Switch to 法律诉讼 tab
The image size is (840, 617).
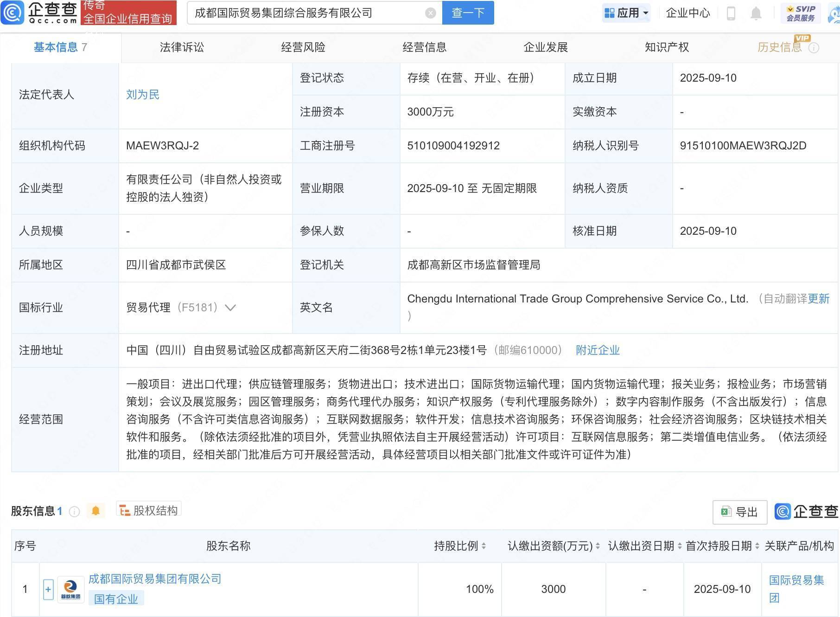(x=182, y=47)
